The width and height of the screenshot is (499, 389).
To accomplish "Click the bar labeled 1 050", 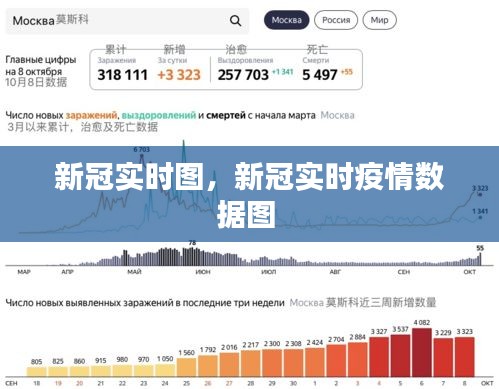I will (165, 370).
